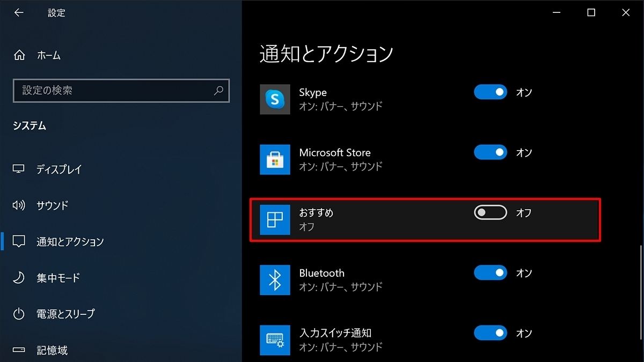The width and height of the screenshot is (644, 362).
Task: Disable 入力スイッチ通知 notifications toggle
Action: point(491,333)
